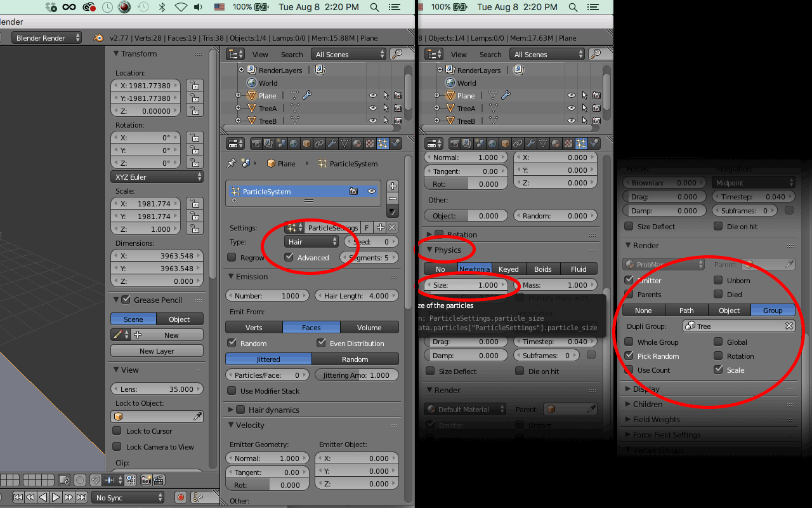Open the No Sync dropdown
This screenshot has width=812, height=508.
pyautogui.click(x=128, y=498)
